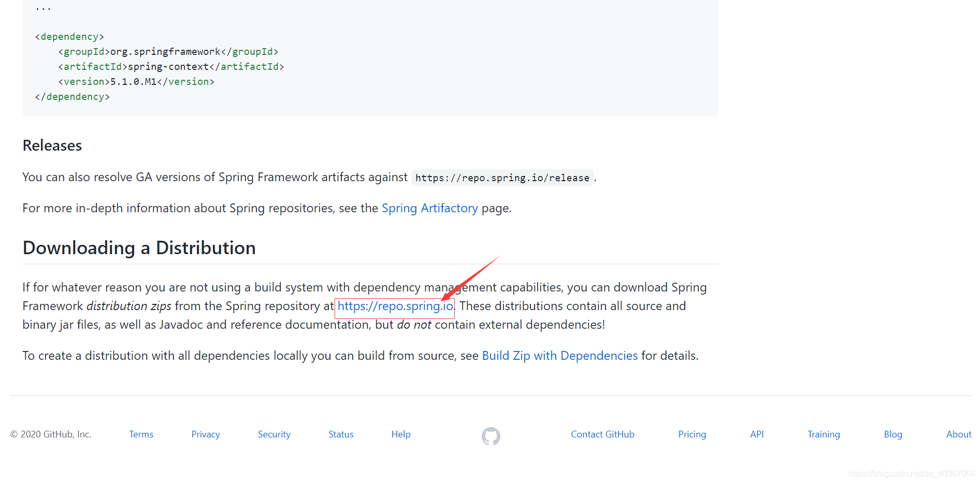Click the closing </dependency> tag line

[73, 97]
